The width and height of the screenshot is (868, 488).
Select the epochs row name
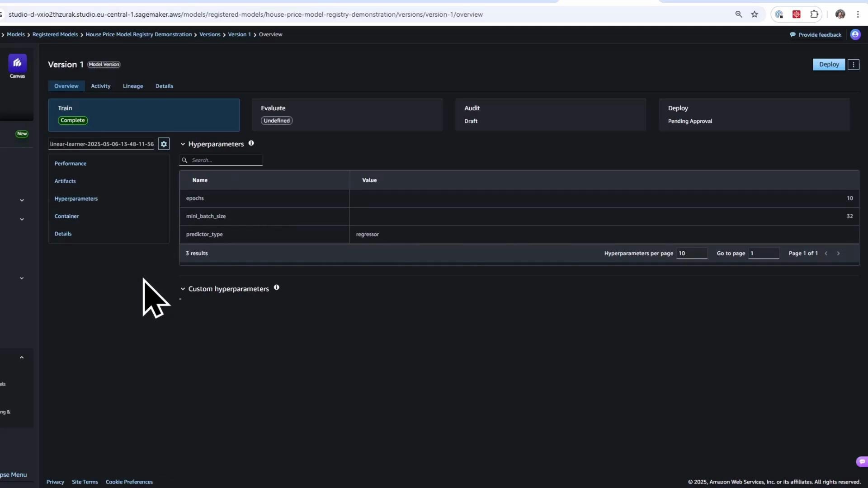(x=195, y=198)
